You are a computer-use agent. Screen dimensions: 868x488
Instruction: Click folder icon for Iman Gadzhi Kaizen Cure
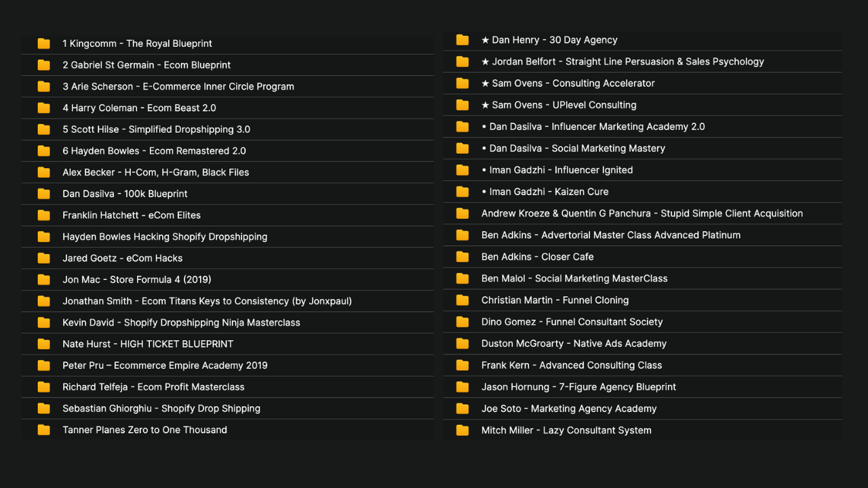point(462,192)
